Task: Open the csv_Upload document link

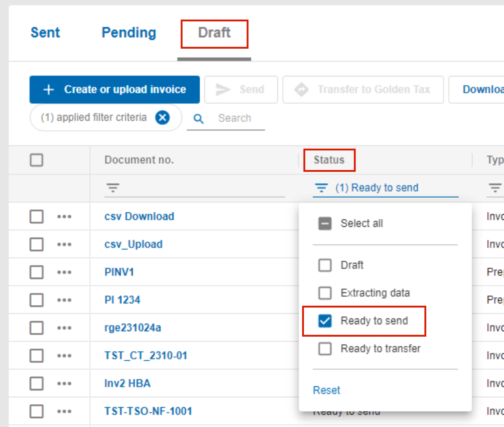Action: (x=133, y=244)
